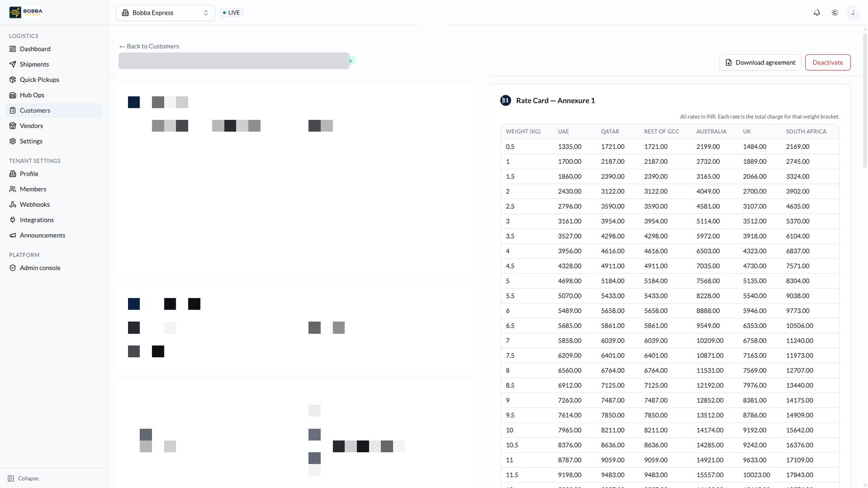Click weight row 10.5 cell
This screenshot has height=488, width=868.
click(x=512, y=445)
